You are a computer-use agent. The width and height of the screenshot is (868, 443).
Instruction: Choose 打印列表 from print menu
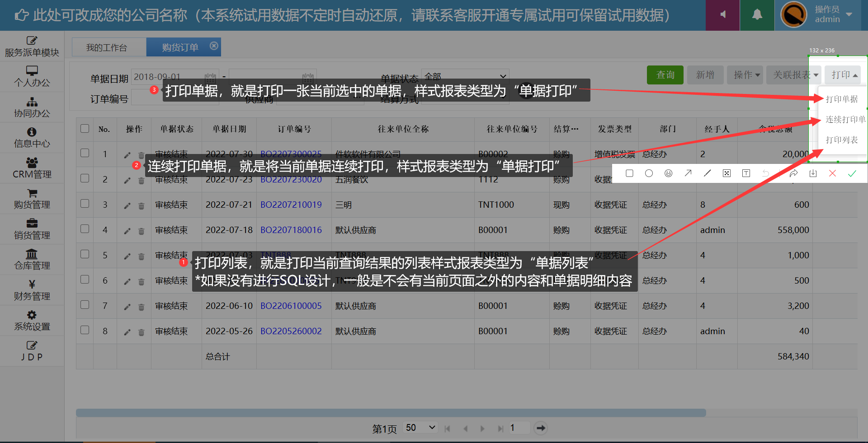coord(842,140)
